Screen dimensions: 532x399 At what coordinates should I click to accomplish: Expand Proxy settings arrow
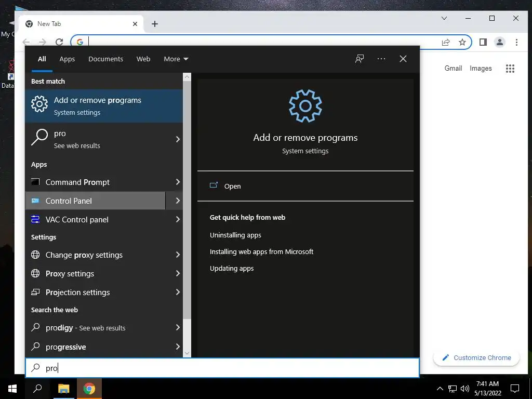pyautogui.click(x=178, y=273)
